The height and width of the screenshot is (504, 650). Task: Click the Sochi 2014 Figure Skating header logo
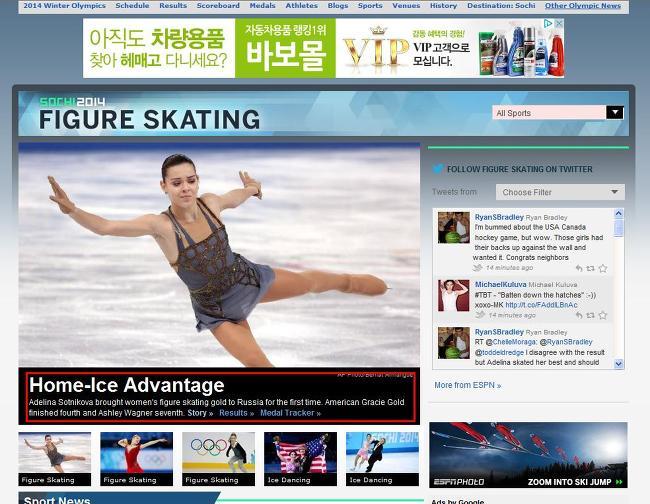(149, 114)
